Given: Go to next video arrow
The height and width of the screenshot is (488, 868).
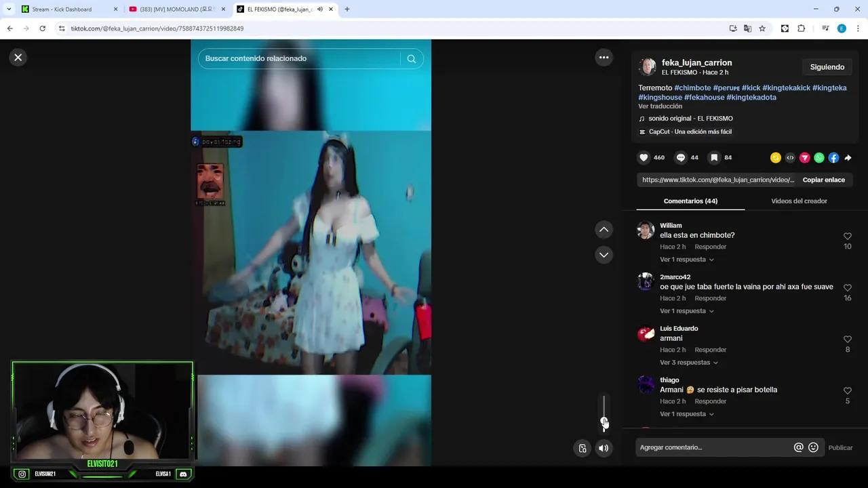Looking at the screenshot, I should pos(604,255).
